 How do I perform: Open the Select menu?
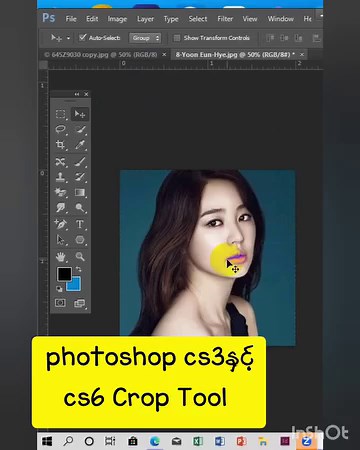coord(198,19)
